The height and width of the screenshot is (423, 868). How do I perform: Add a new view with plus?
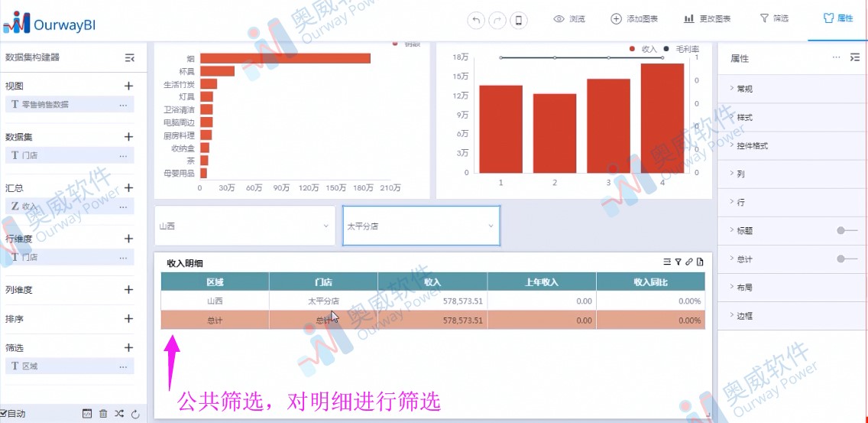[128, 86]
